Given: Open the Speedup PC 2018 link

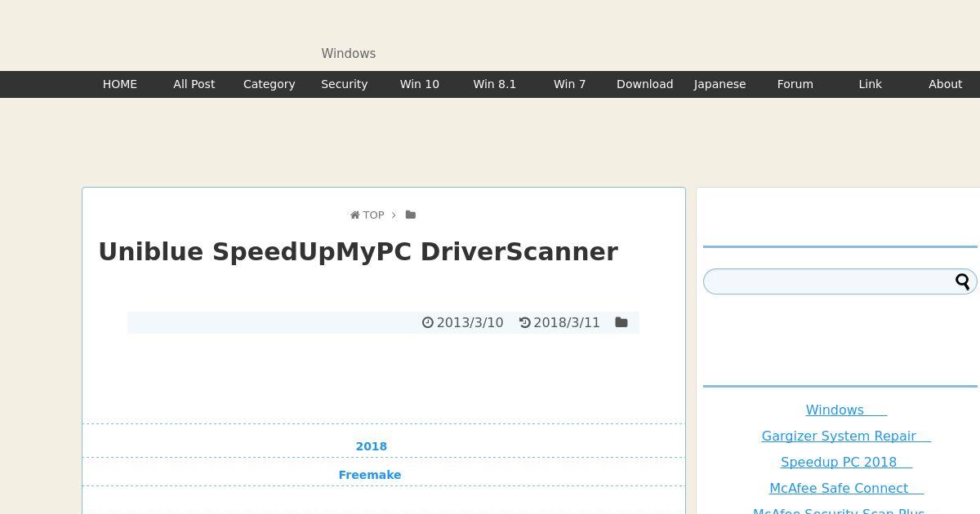Looking at the screenshot, I should tap(846, 462).
